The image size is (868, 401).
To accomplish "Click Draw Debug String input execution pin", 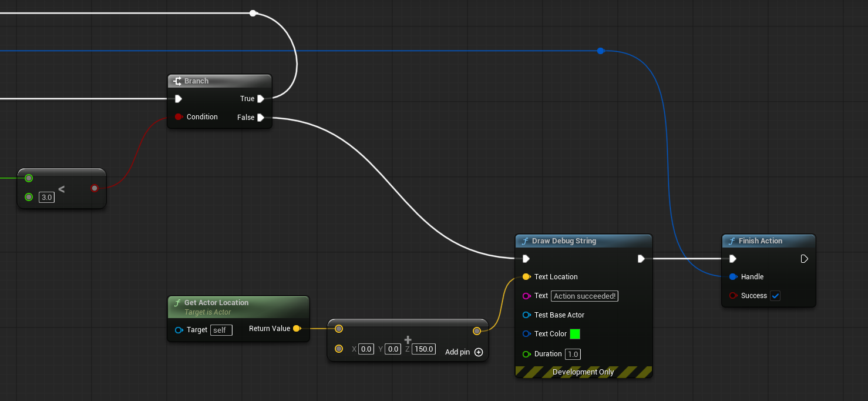I will click(526, 259).
